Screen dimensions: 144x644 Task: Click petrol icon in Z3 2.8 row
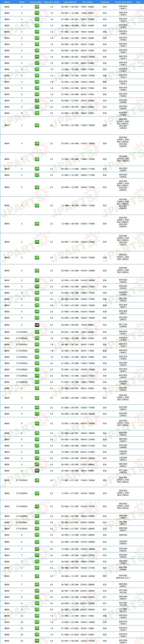[37, 641]
